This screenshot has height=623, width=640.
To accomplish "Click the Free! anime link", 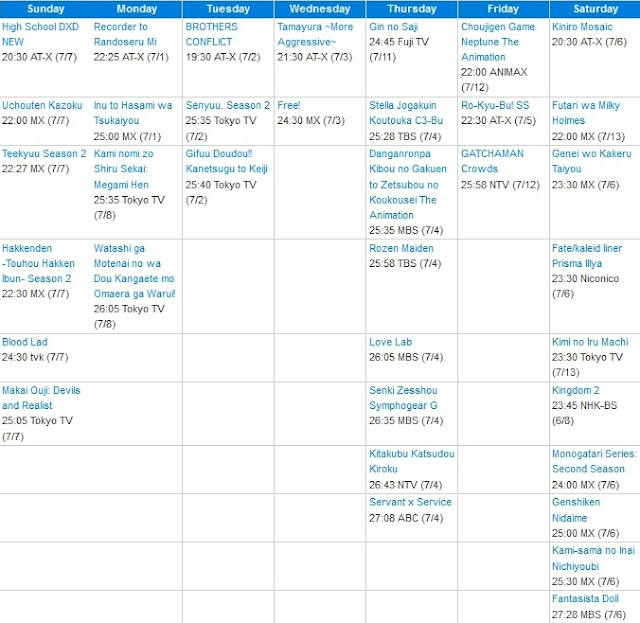I will (289, 105).
